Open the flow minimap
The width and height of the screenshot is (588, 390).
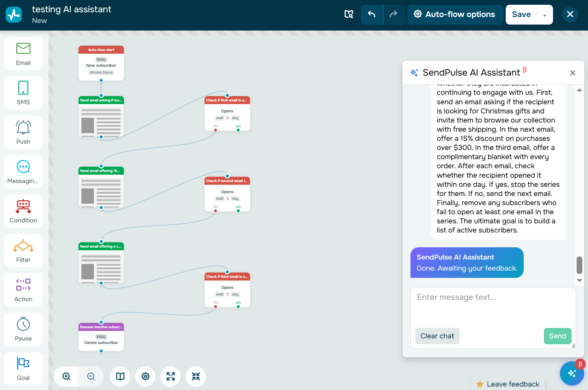(120, 376)
